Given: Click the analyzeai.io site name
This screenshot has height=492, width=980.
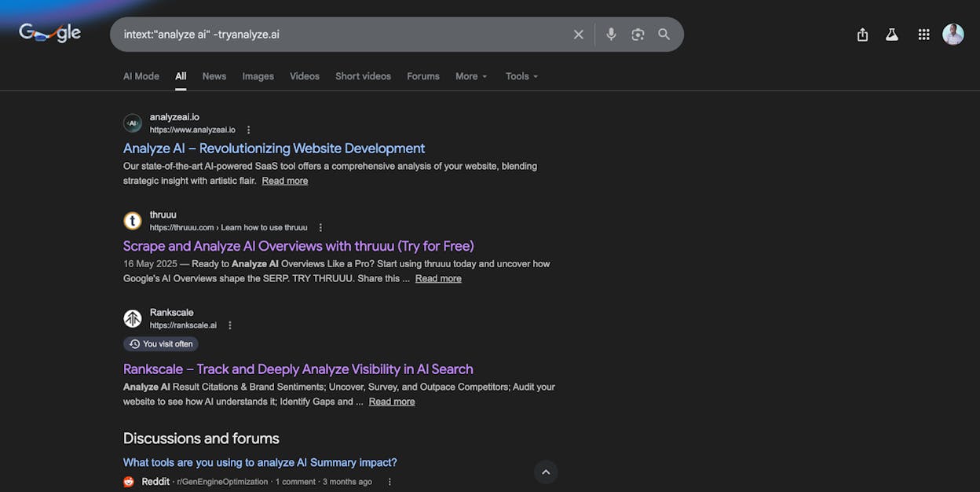Looking at the screenshot, I should pos(174,117).
